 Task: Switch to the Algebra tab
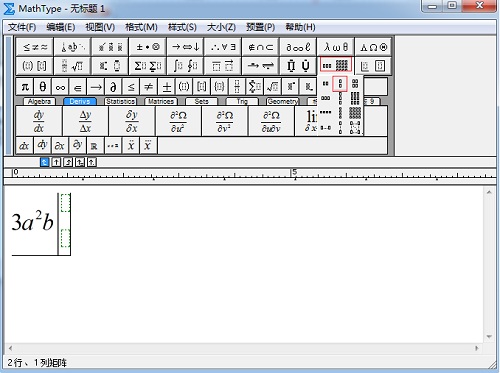click(39, 101)
